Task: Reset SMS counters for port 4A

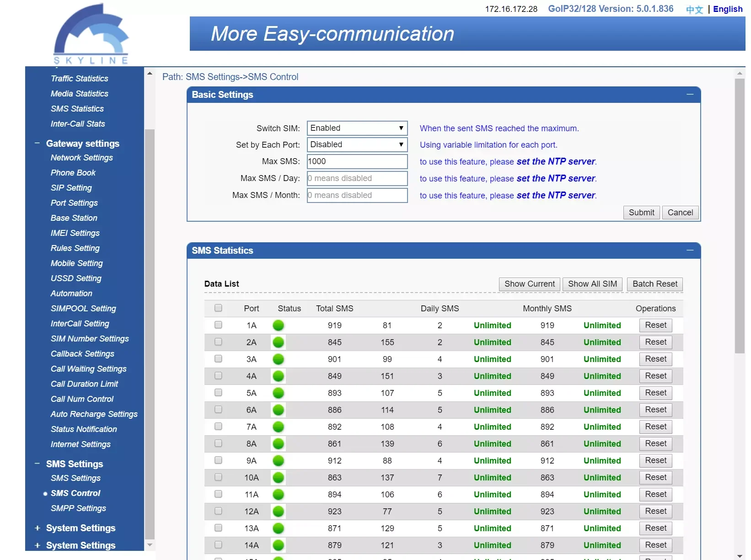Action: pos(656,376)
